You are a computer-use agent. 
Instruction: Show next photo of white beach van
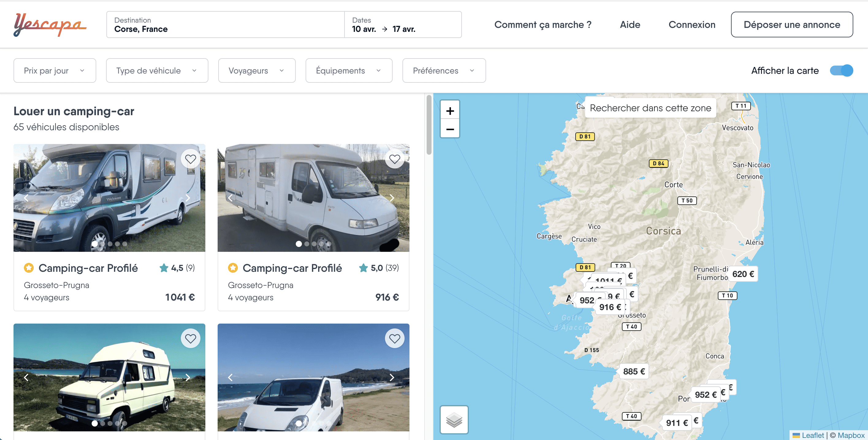[x=392, y=377]
